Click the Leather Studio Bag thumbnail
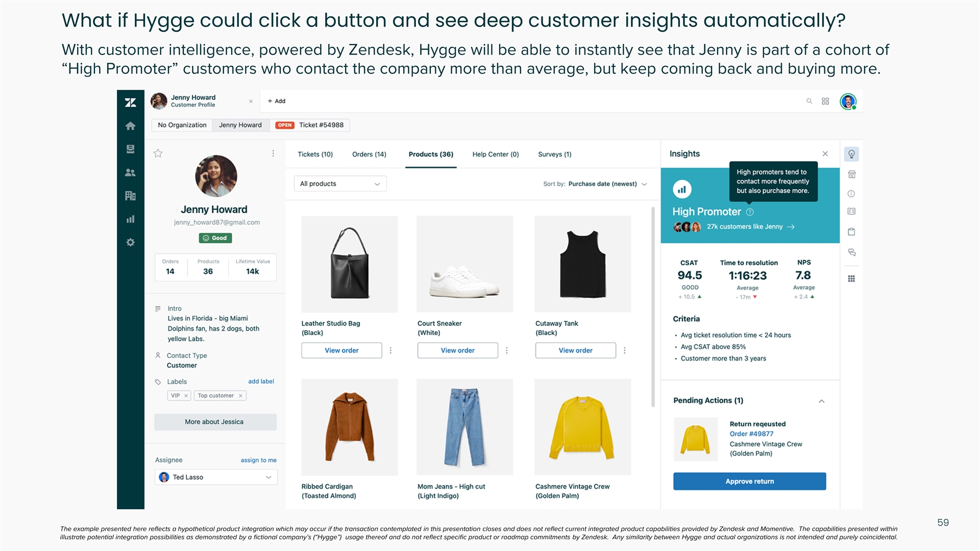 [350, 264]
